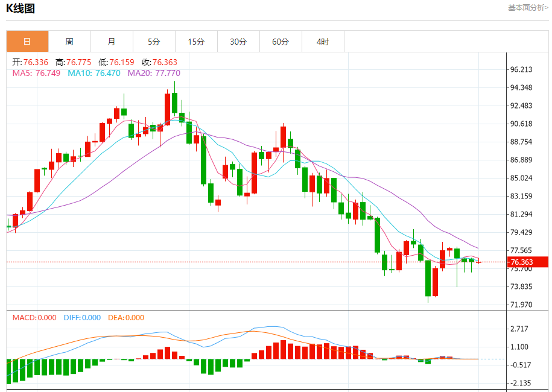The width and height of the screenshot is (552, 392).
Task: Click the 79.429 price axis label
Action: 521,232
